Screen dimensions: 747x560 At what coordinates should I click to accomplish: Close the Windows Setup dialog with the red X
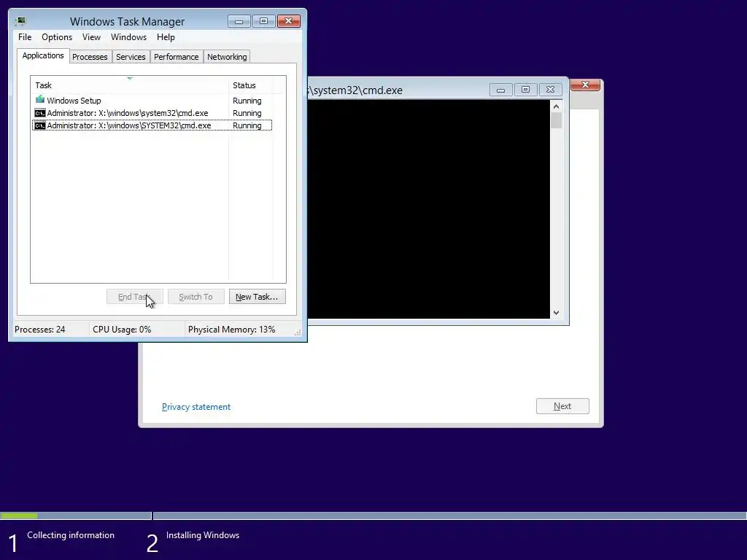586,85
